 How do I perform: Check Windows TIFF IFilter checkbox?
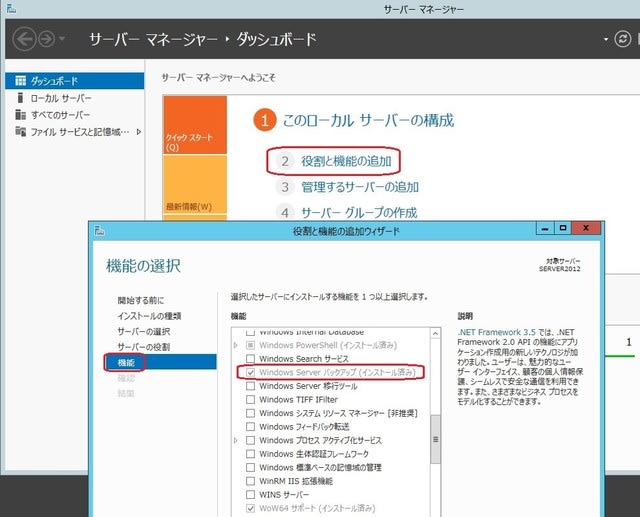251,399
